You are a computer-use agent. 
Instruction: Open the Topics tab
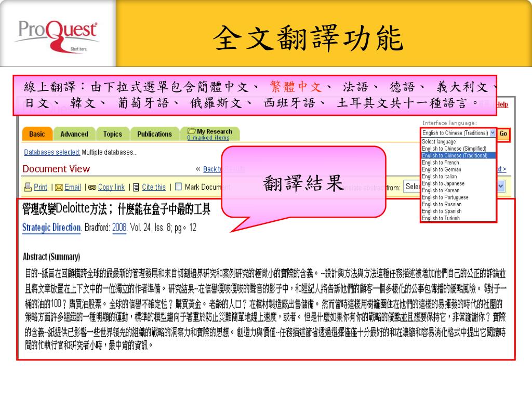[112, 134]
